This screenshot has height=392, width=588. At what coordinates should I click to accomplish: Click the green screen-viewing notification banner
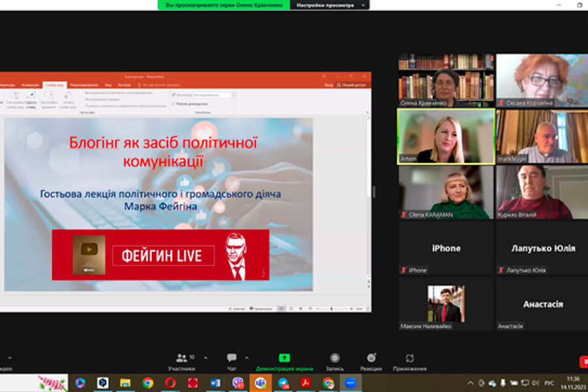[224, 5]
